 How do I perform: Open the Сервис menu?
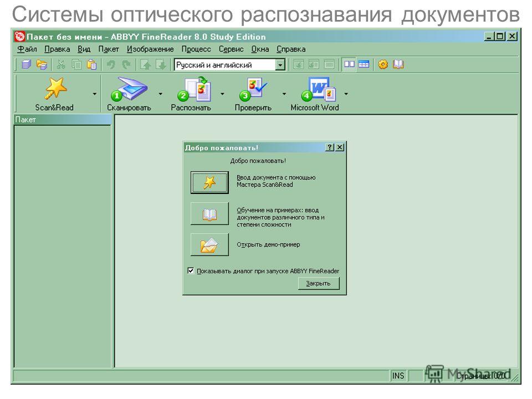tap(231, 49)
